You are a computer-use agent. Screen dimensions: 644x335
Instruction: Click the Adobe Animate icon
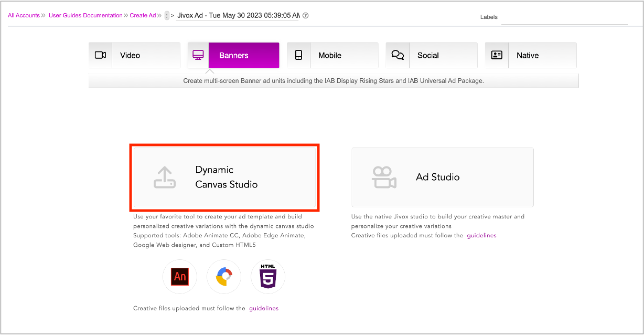pos(180,277)
